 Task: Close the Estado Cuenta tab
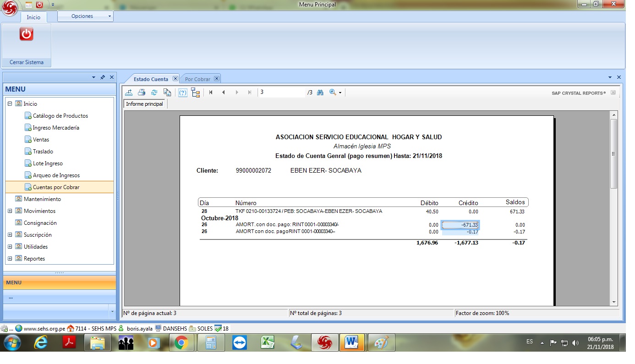point(175,79)
